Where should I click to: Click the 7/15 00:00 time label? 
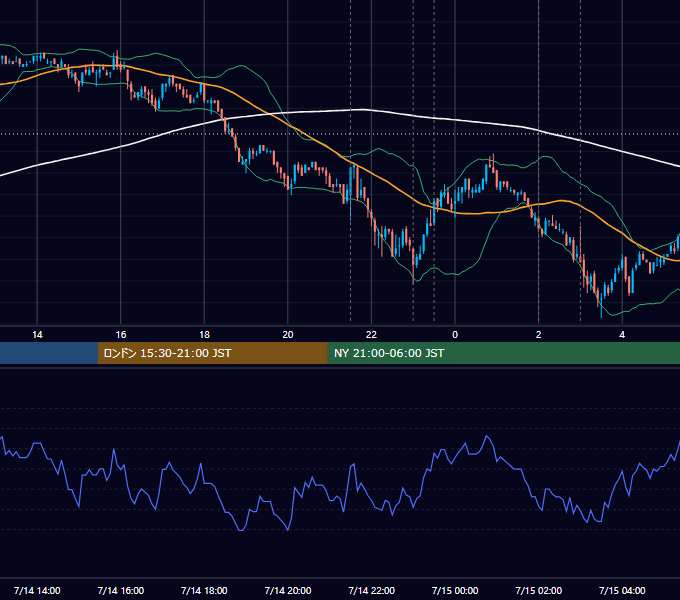pyautogui.click(x=455, y=590)
